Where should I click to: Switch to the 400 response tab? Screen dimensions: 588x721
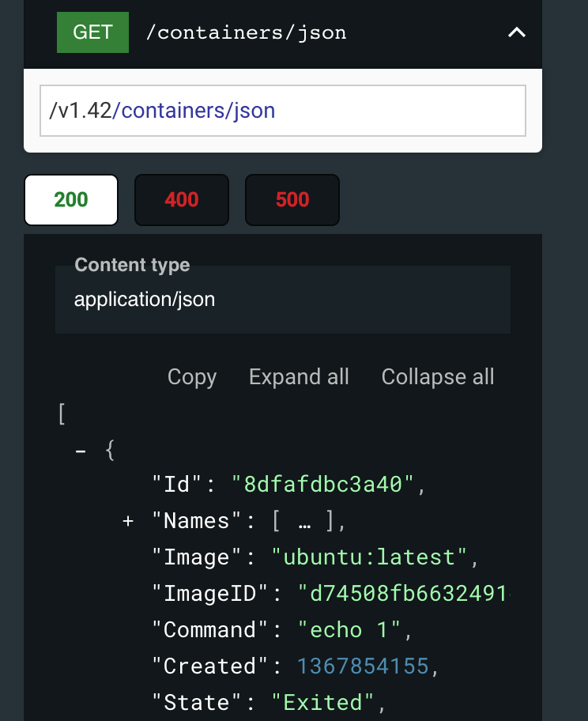(182, 199)
